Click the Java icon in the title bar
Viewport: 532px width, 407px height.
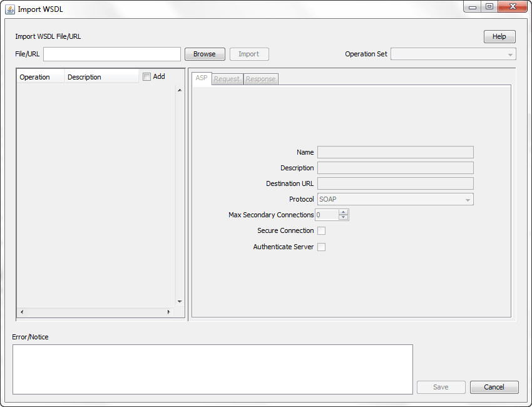coord(10,9)
